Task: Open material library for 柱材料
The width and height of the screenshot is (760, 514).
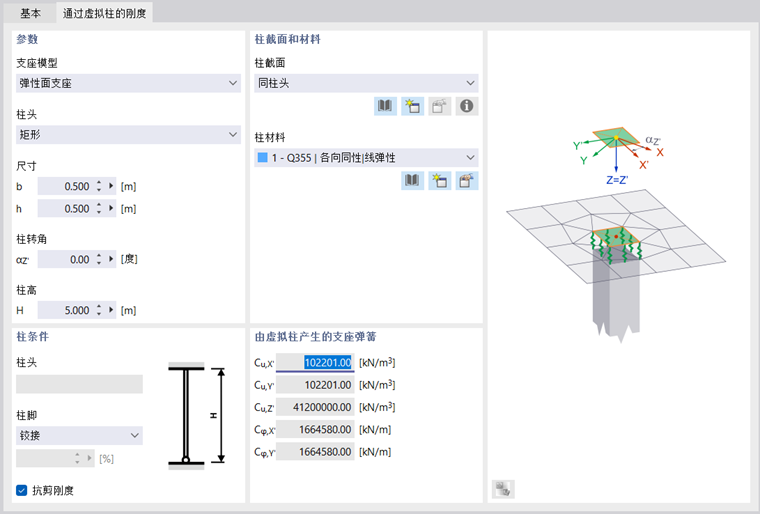Action: pos(412,180)
